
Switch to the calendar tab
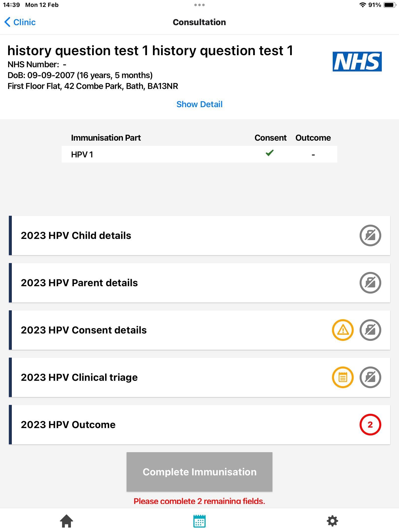coord(199,521)
